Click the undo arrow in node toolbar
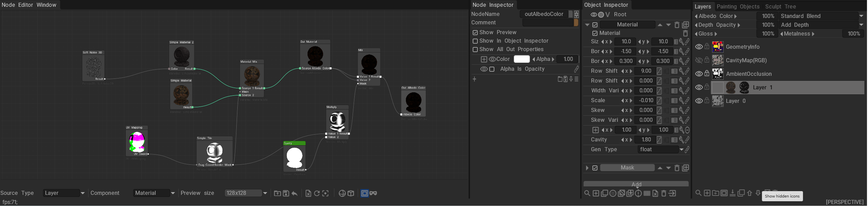The height and width of the screenshot is (206, 868). 294,193
